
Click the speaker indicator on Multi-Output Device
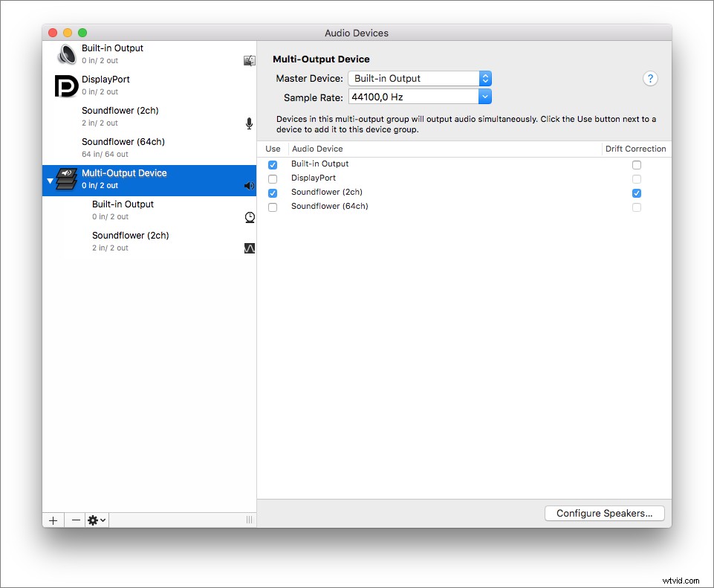249,185
